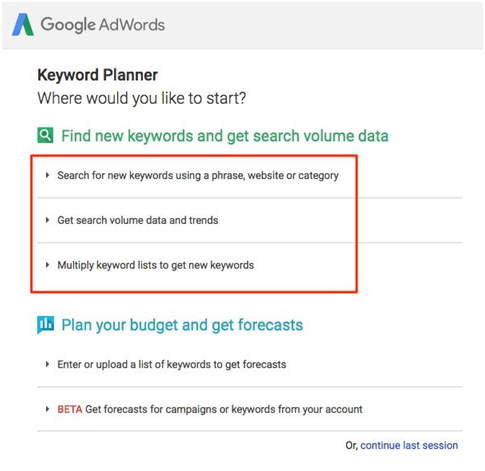485x471 pixels.
Task: Click the 'continue last session' link
Action: (x=409, y=445)
